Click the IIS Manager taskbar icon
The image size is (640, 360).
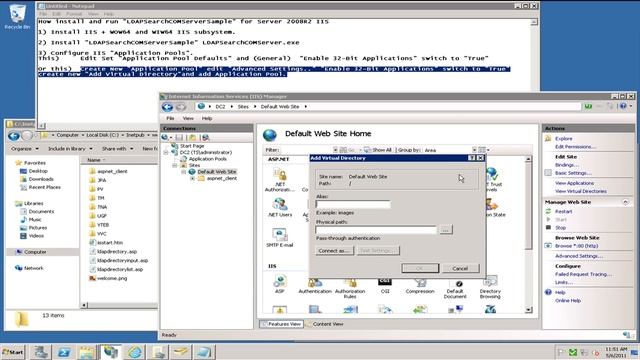click(111, 352)
